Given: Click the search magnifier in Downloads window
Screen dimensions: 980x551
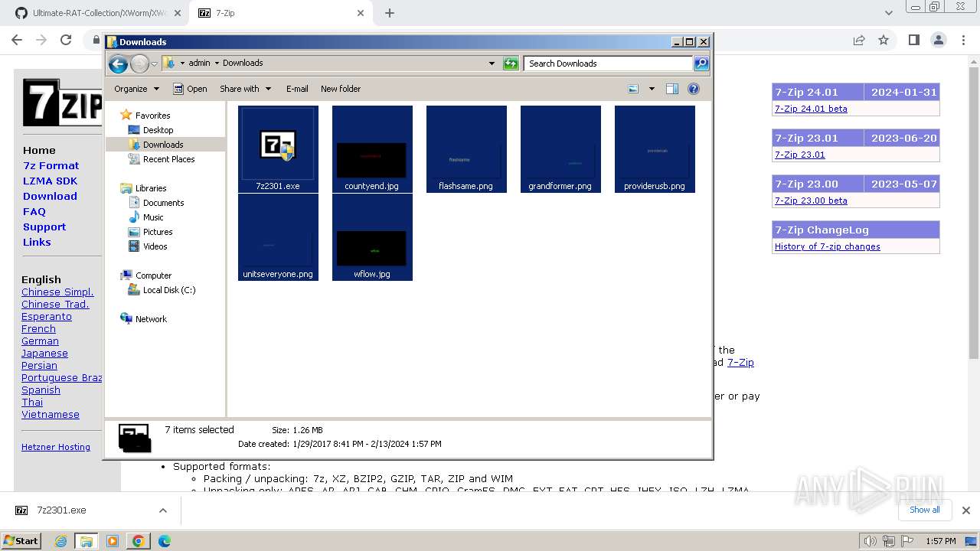Looking at the screenshot, I should coord(701,64).
